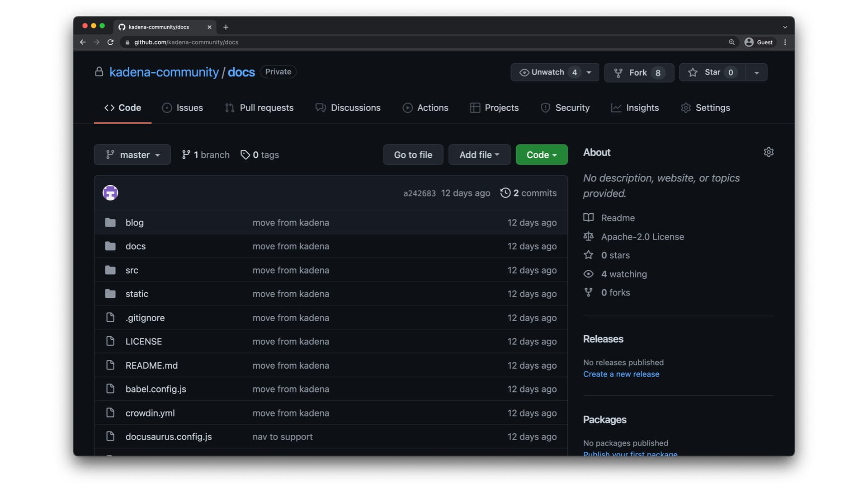Click the fork icon next to Fork count
This screenshot has height=488, width=868.
tap(618, 72)
